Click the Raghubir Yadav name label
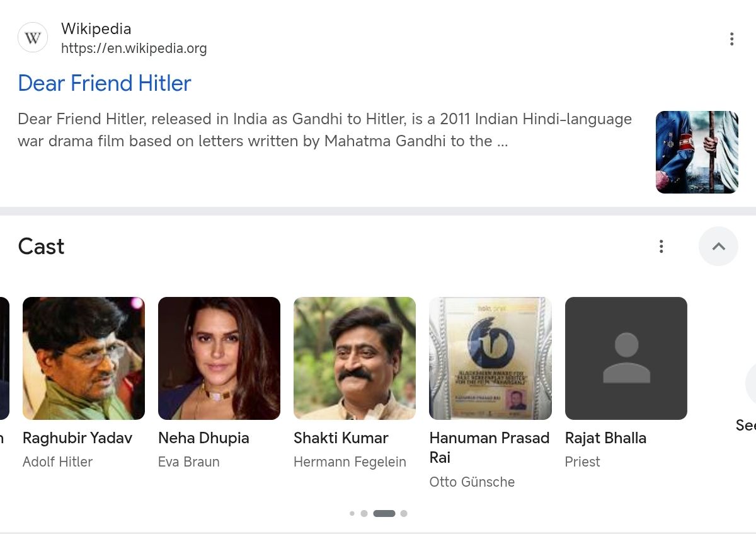The height and width of the screenshot is (534, 756). coord(77,438)
